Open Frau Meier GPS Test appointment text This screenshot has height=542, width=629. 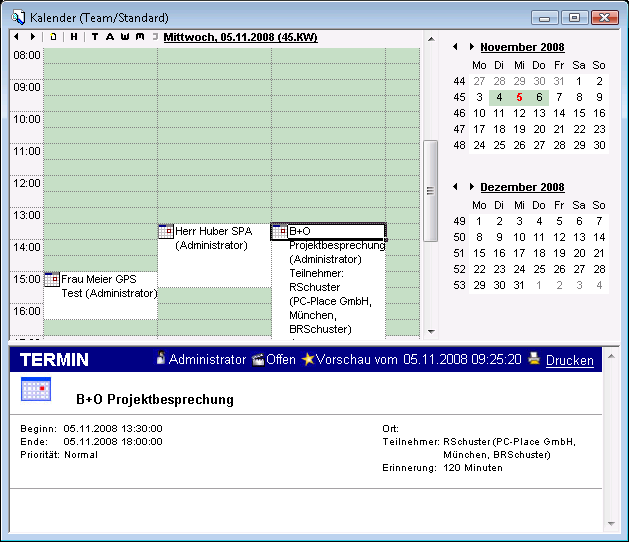(x=109, y=286)
